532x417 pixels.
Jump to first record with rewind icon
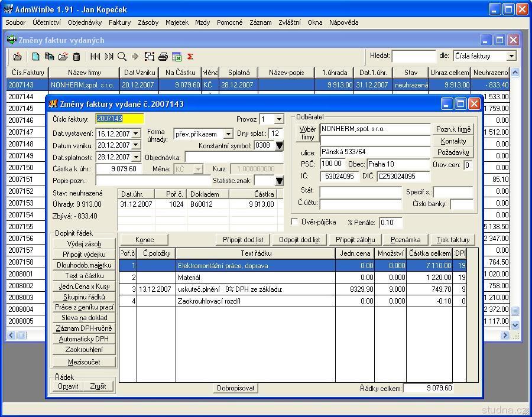95,57
